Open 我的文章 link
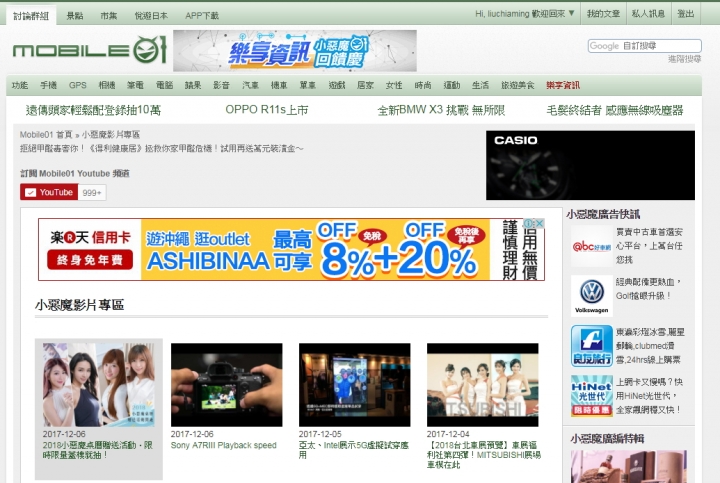The image size is (720, 483). coord(603,14)
